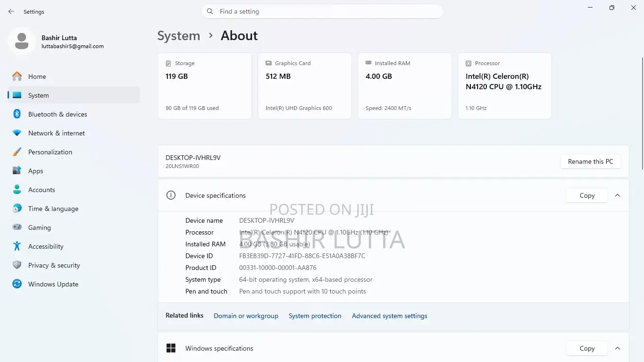This screenshot has width=644, height=362.
Task: Click the Windows logo beside Windows specifications
Action: (x=171, y=348)
